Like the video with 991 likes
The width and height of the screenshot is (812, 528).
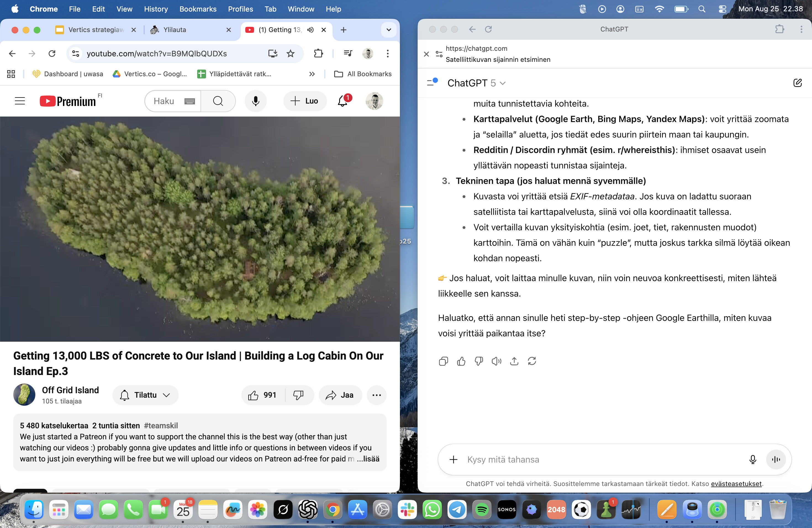(x=263, y=395)
